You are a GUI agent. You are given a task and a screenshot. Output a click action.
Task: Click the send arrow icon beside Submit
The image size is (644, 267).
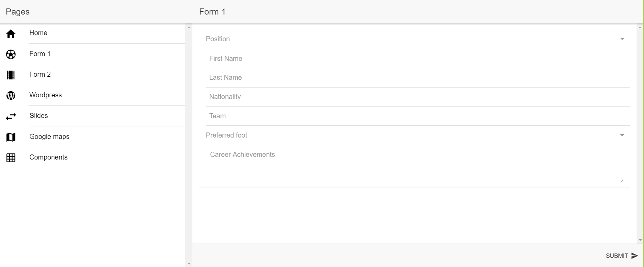pyautogui.click(x=635, y=256)
